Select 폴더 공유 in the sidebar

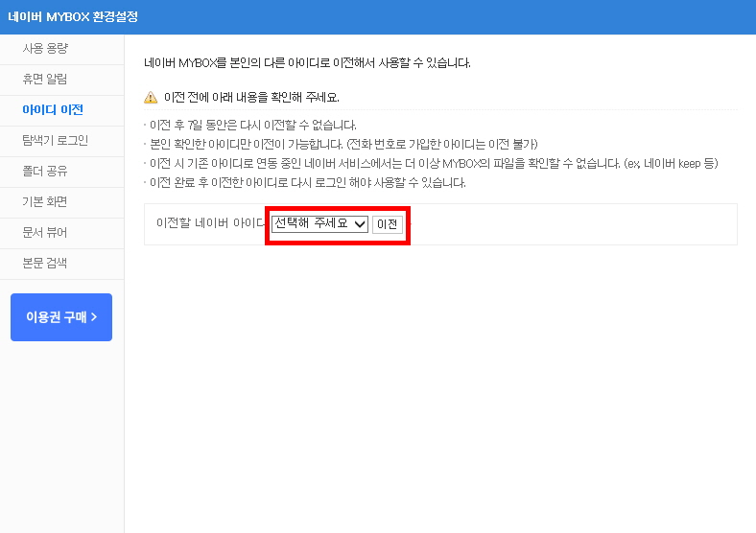tap(61, 172)
